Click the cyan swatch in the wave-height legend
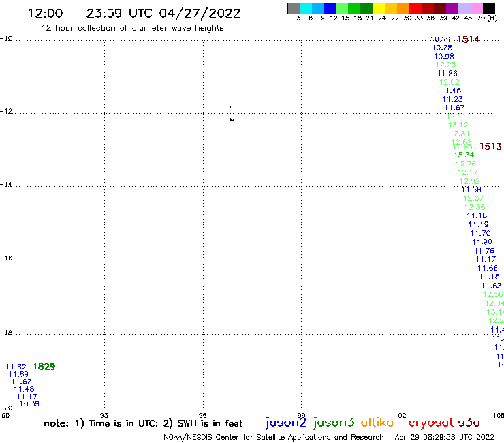The height and width of the screenshot is (443, 504). point(306,8)
